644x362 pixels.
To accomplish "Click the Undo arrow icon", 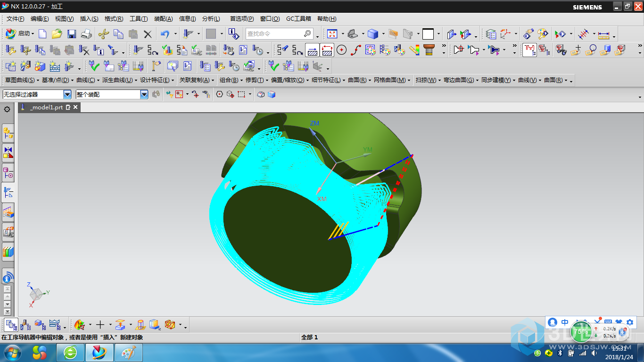I will click(165, 34).
